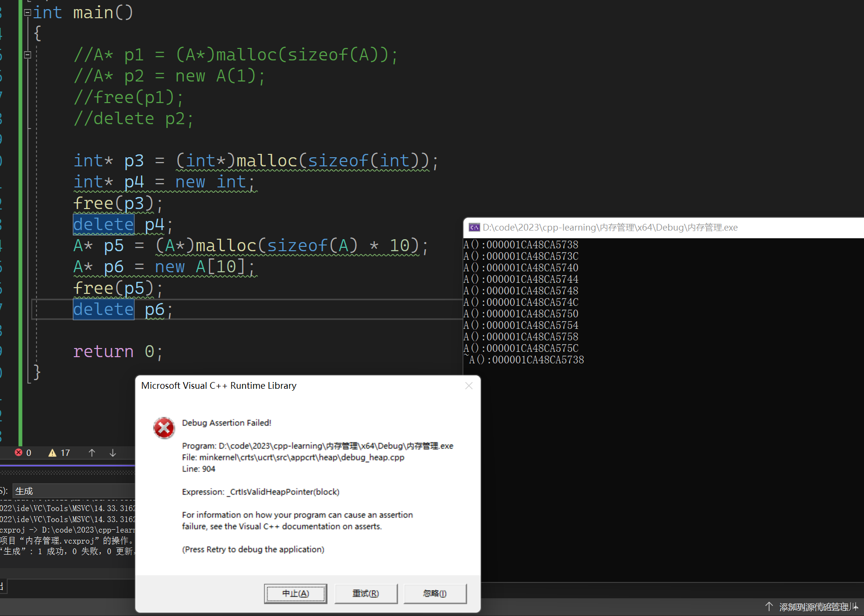Click the 'Line: 904' text in dialog
864x616 pixels.
[x=199, y=469]
